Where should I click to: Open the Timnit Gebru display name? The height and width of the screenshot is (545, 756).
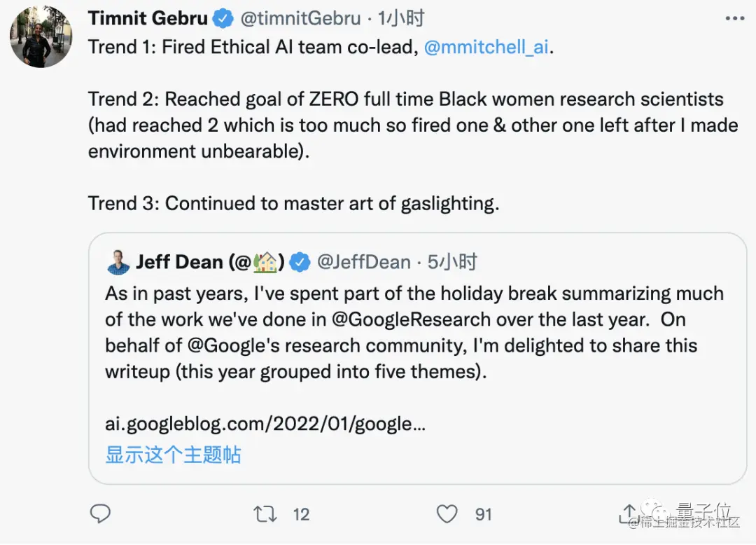point(148,18)
